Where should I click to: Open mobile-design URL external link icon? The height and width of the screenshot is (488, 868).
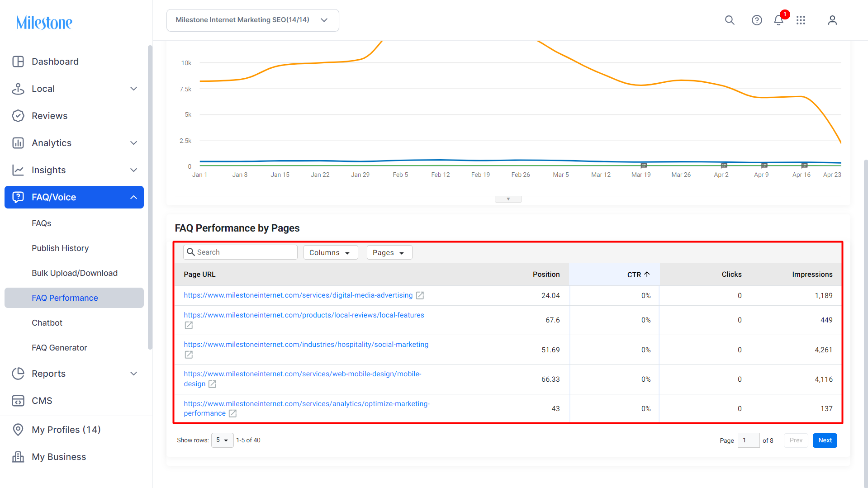pos(212,384)
